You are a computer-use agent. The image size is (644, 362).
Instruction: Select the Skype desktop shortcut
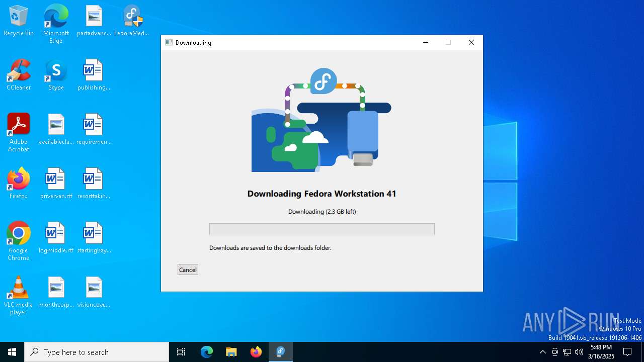point(56,75)
